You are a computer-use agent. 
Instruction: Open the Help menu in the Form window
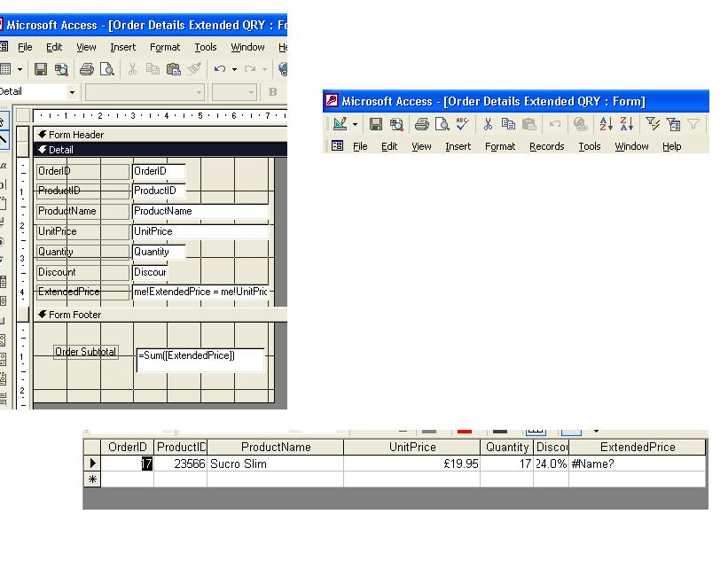[671, 146]
